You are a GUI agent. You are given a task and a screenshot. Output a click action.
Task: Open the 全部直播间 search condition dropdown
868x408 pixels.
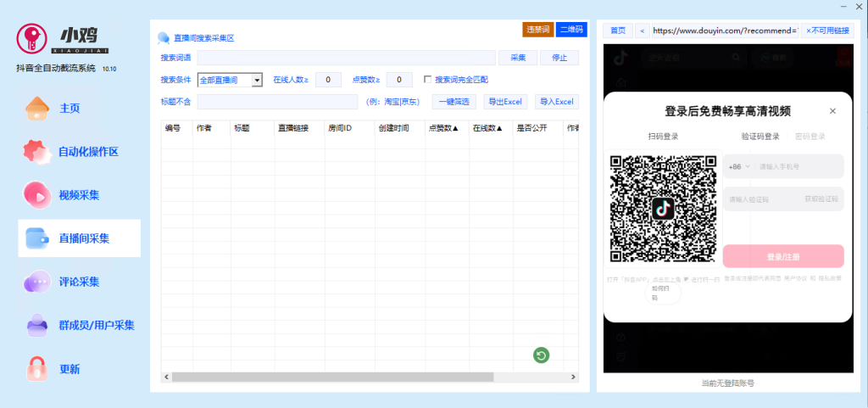click(230, 81)
